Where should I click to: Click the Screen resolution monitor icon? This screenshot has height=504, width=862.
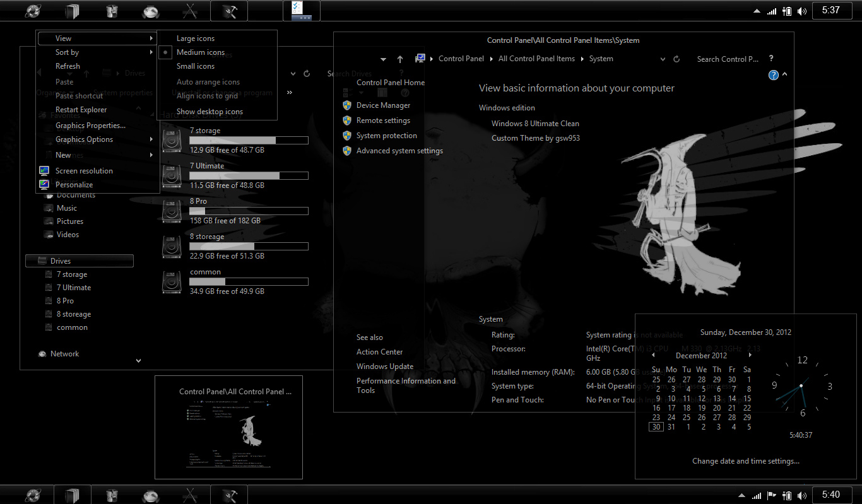(x=44, y=171)
